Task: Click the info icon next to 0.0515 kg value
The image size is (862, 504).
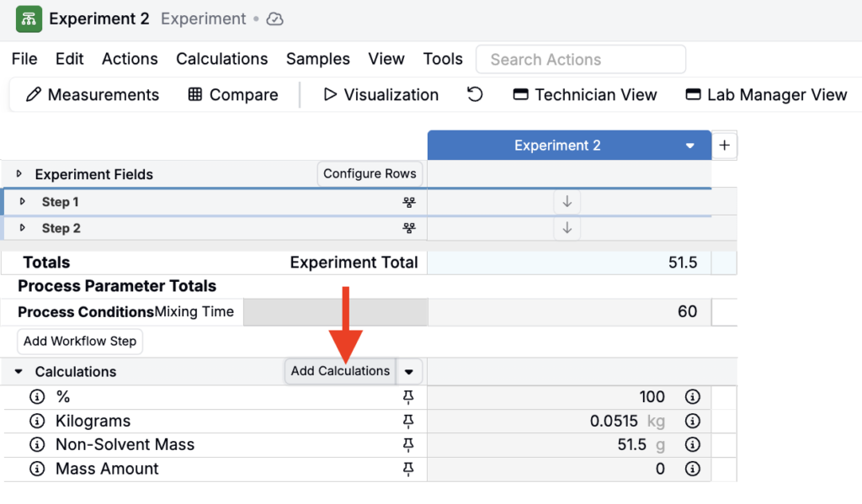Action: [x=692, y=421]
